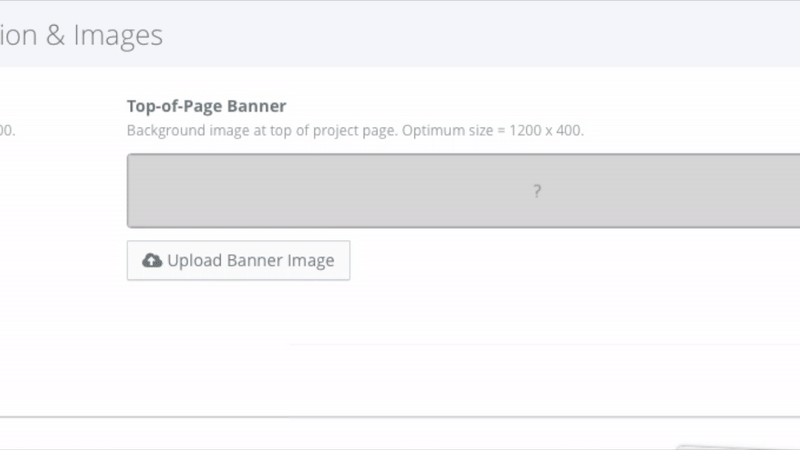Click the partially visible bottom-right corner button
The image size is (800, 450).
pyautogui.click(x=740, y=446)
